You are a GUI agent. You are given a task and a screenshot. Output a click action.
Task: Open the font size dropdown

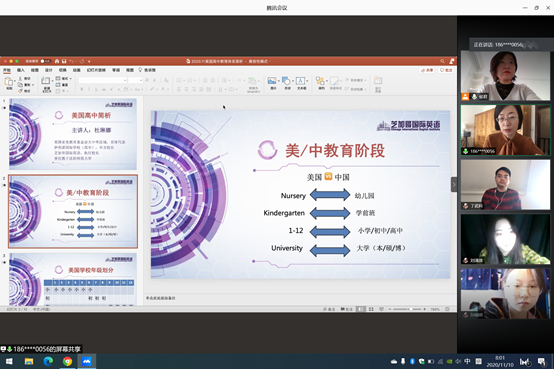[135, 81]
